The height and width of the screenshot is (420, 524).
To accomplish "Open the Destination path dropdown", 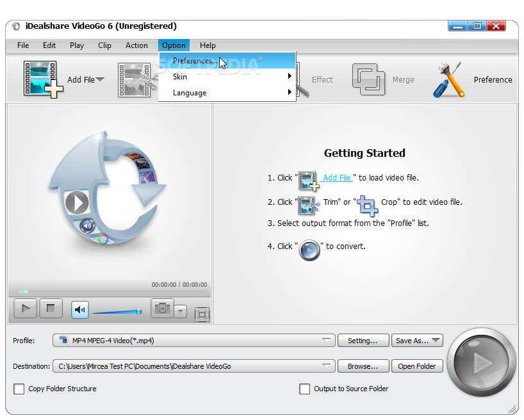I will (326, 366).
